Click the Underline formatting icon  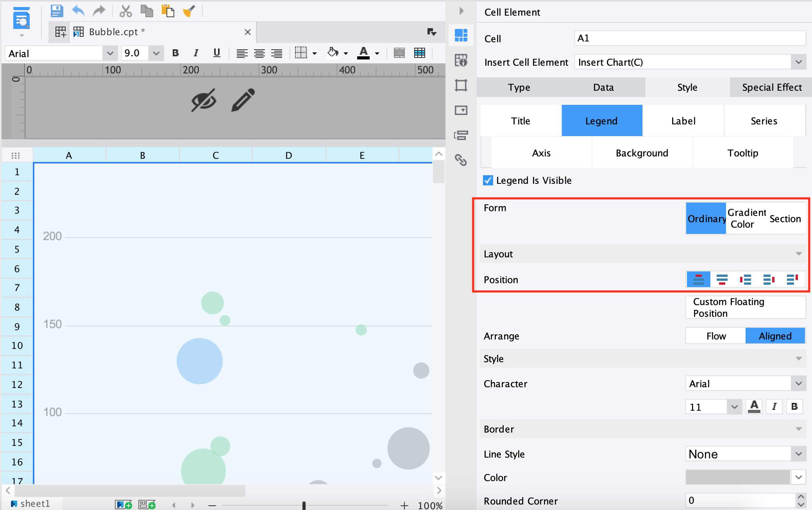point(216,53)
